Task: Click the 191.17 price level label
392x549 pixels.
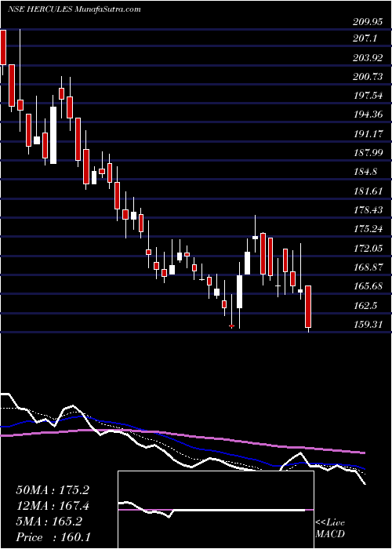Action: click(x=368, y=134)
